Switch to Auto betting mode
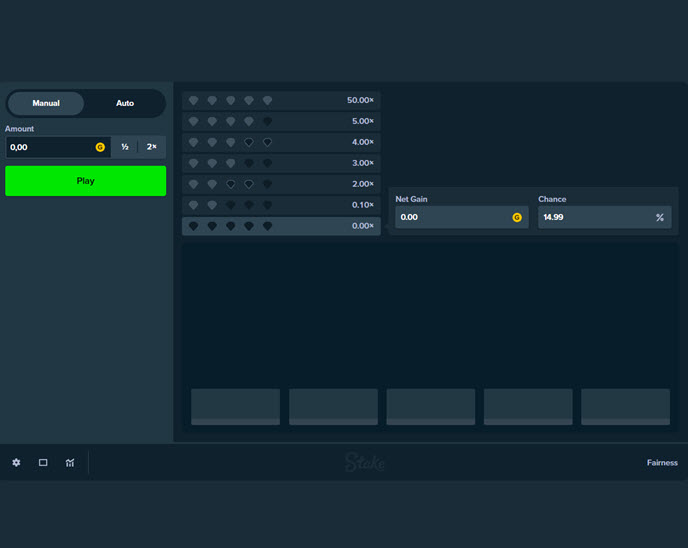The height and width of the screenshot is (548, 688). (125, 103)
